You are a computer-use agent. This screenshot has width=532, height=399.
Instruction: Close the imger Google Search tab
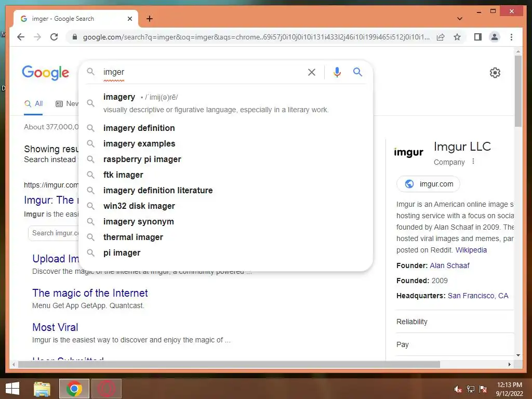click(x=129, y=19)
